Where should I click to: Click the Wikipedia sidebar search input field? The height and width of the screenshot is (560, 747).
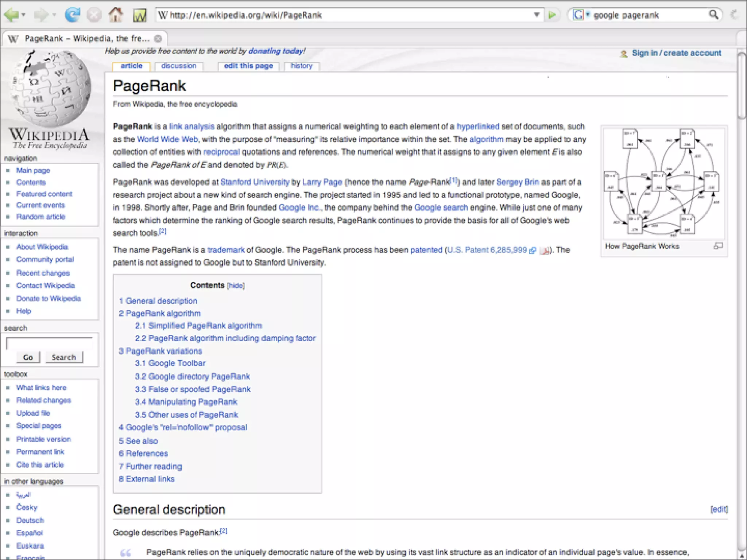point(50,343)
